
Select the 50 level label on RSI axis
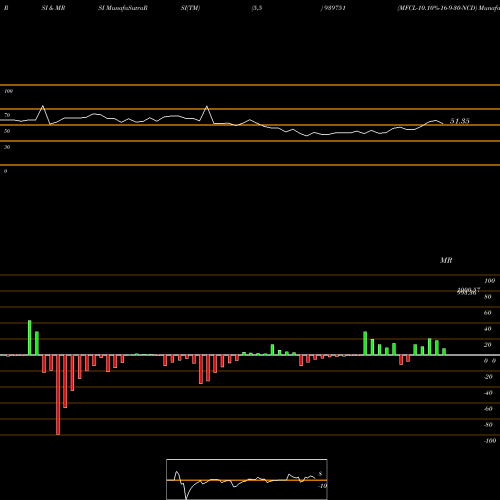click(7, 131)
